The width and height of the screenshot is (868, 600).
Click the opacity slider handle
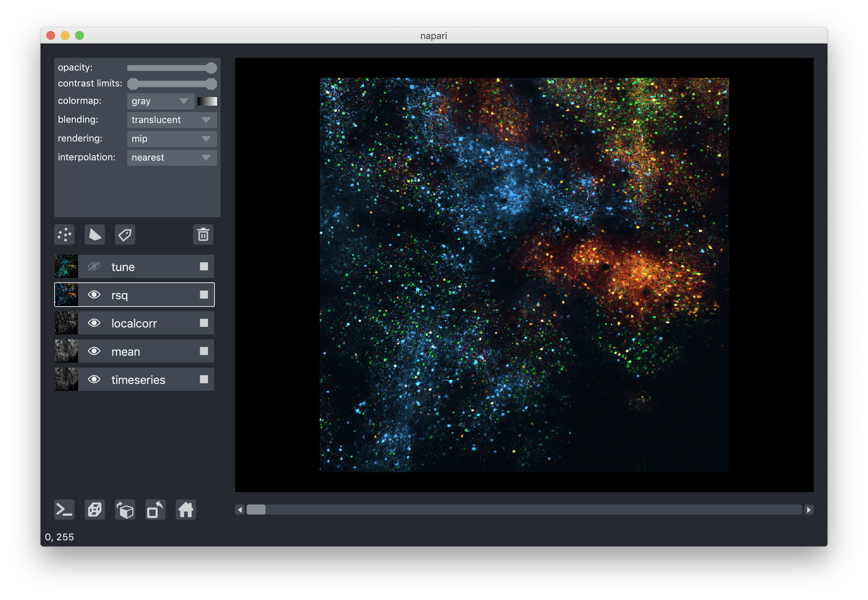(212, 68)
